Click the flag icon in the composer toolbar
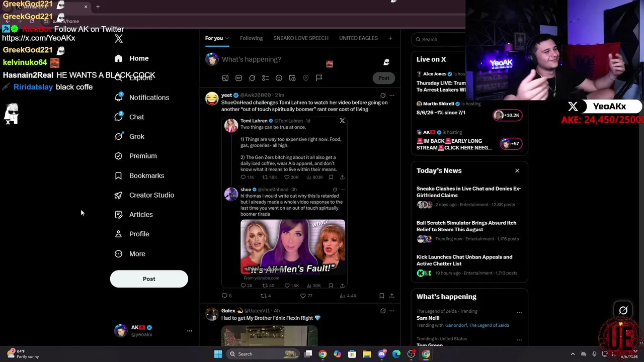Viewport: 644px width, 362px height. coord(319,78)
